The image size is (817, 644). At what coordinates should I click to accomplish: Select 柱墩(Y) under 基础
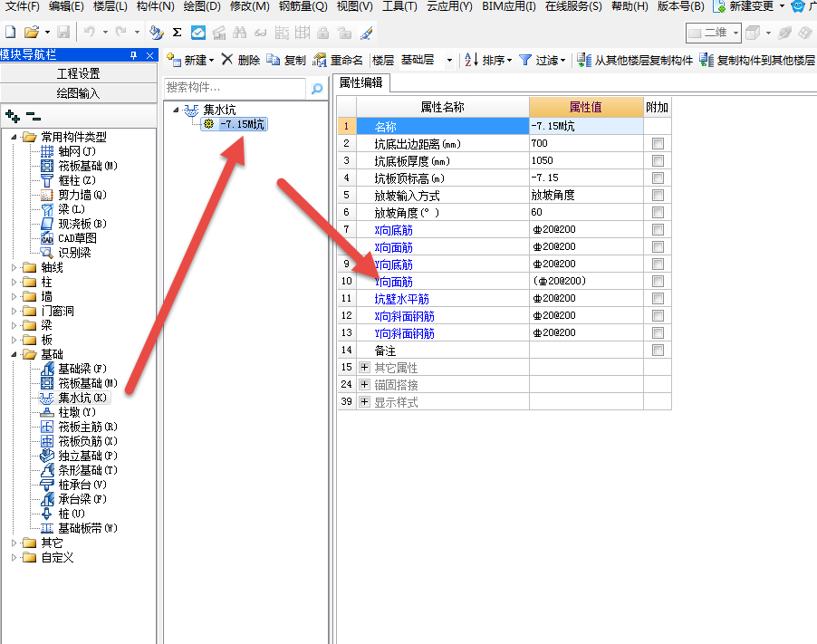coord(77,412)
